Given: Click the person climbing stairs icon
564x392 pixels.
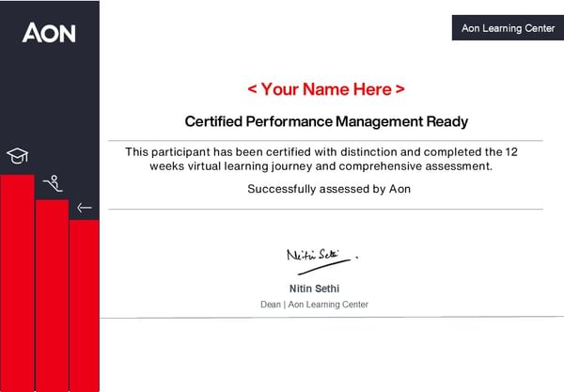Looking at the screenshot, I should pos(52,183).
